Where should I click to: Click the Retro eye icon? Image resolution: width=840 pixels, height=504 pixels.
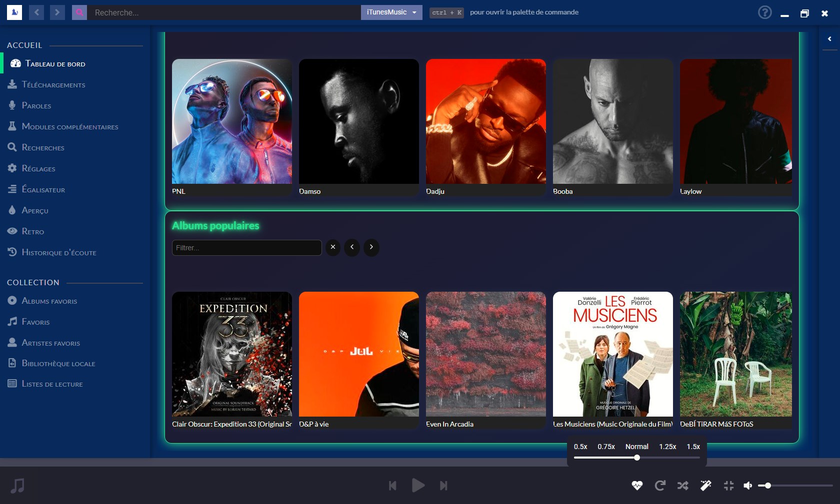point(12,231)
